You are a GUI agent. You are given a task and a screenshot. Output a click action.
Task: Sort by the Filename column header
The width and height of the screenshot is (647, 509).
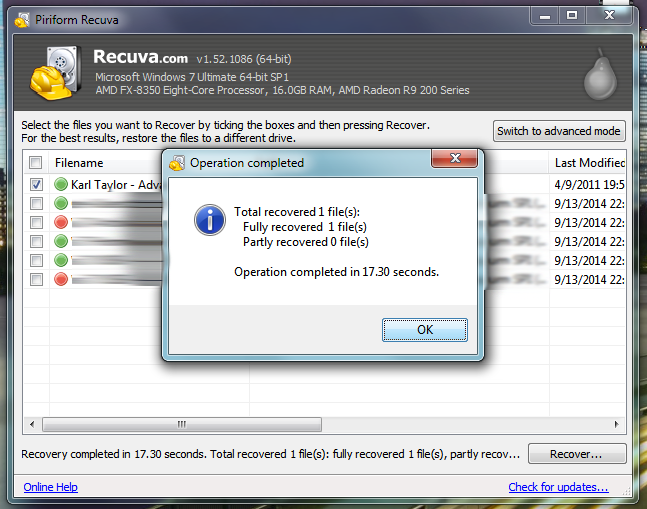(79, 163)
